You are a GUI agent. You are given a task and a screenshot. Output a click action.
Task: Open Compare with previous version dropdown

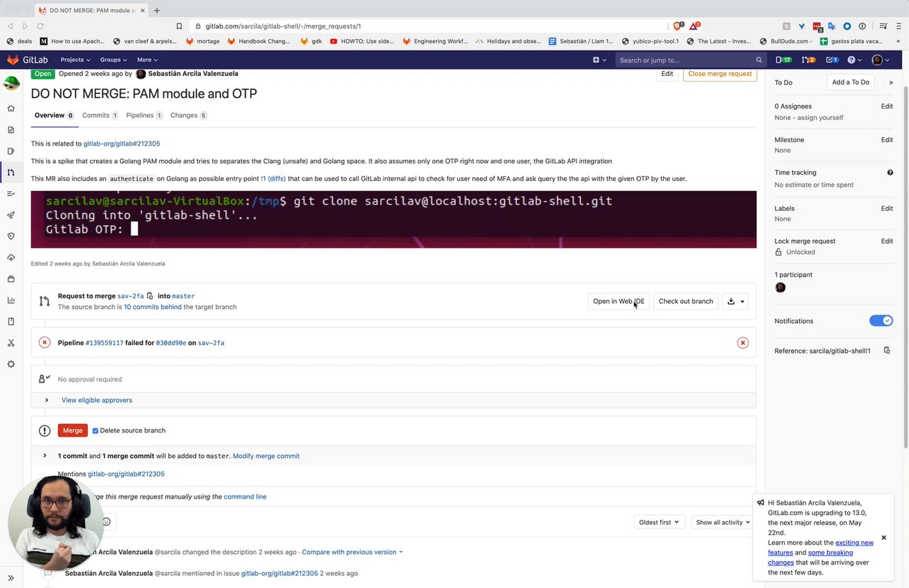click(x=352, y=552)
